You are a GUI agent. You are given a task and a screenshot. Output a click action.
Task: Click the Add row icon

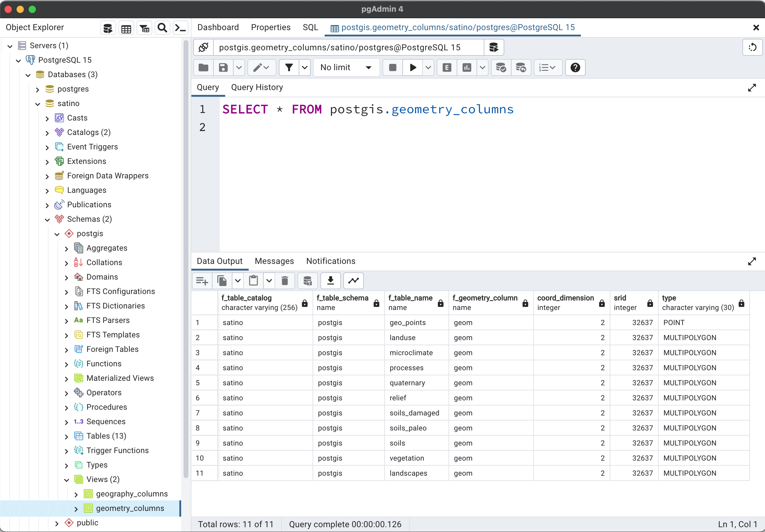tap(202, 281)
